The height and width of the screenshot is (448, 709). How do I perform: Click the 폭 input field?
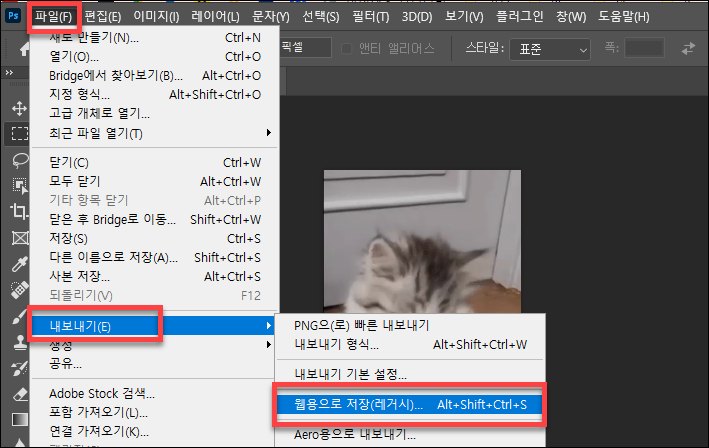(644, 48)
